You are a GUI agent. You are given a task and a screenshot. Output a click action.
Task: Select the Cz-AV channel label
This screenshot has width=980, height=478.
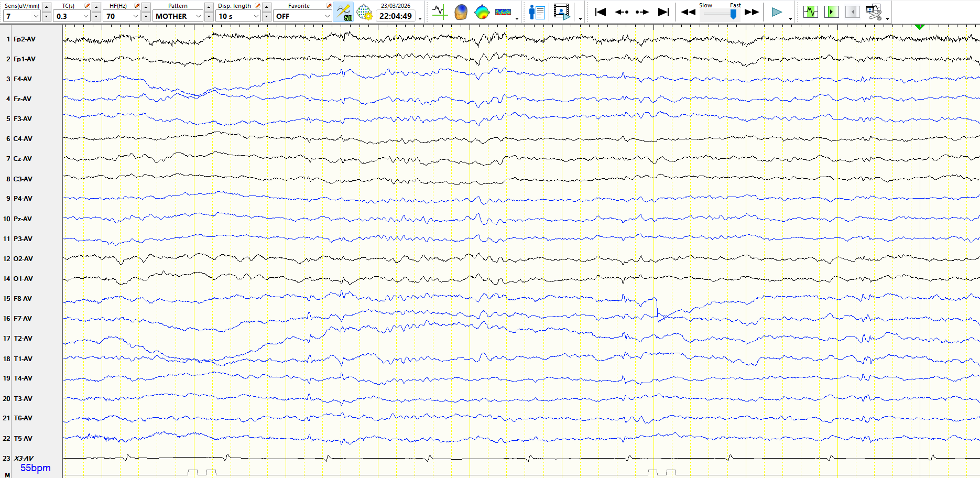click(x=23, y=159)
